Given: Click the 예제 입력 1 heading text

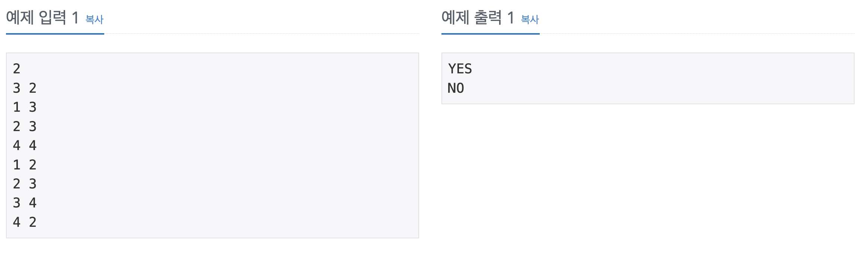Looking at the screenshot, I should point(42,18).
